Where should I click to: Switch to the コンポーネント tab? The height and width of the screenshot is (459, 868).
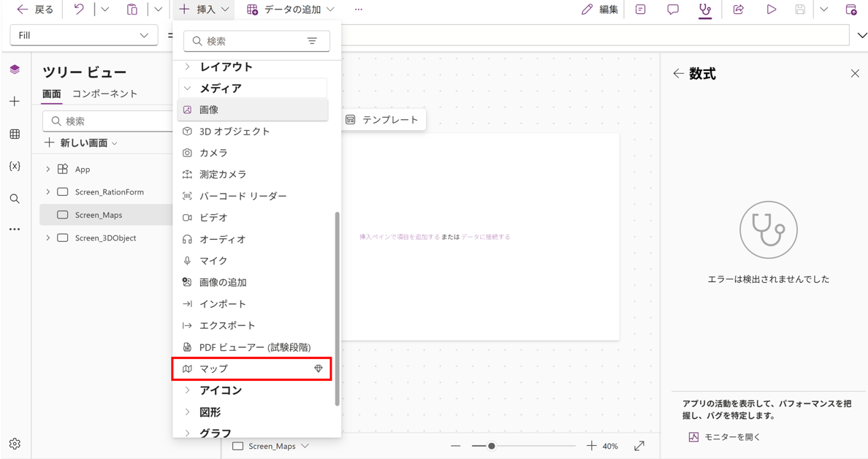point(104,94)
